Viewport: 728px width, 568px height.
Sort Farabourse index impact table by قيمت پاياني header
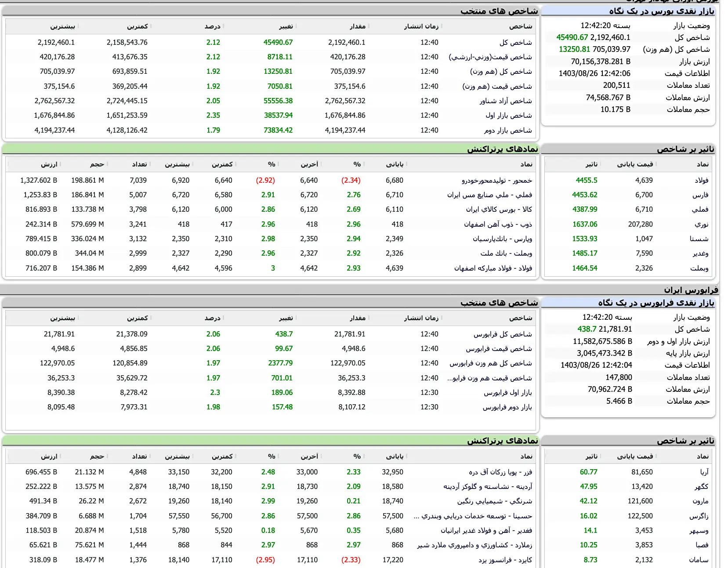(635, 457)
